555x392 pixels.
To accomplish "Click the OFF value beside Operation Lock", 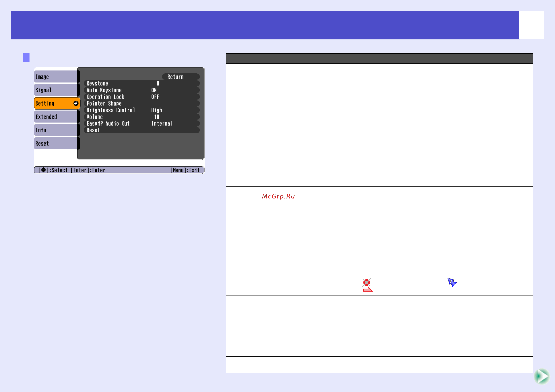I will (155, 97).
